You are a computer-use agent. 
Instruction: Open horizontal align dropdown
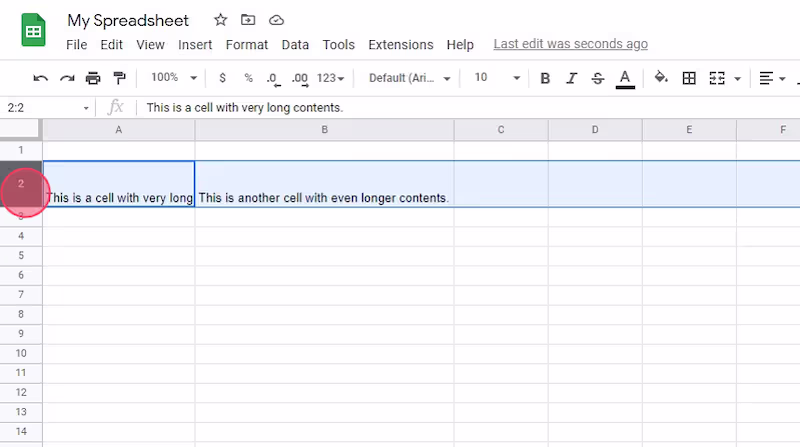pyautogui.click(x=772, y=78)
